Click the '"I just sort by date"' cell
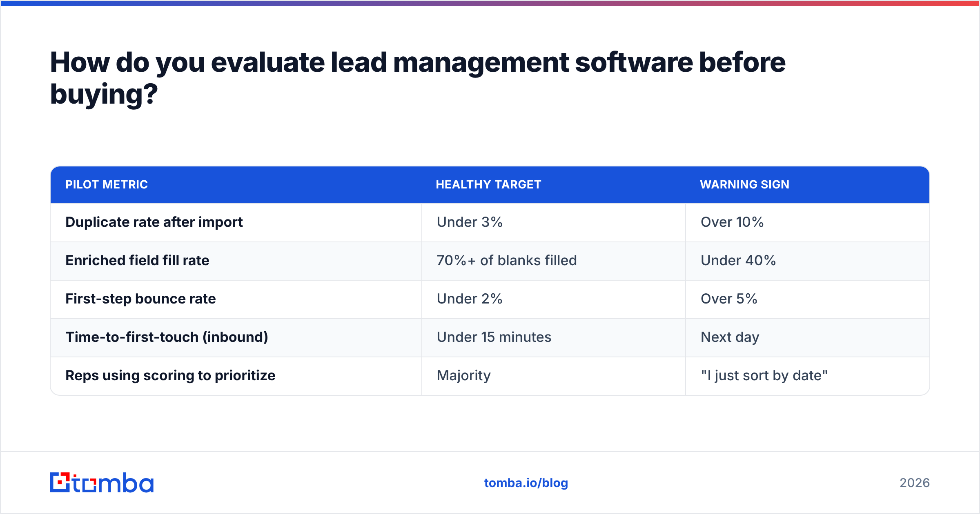 pos(808,376)
